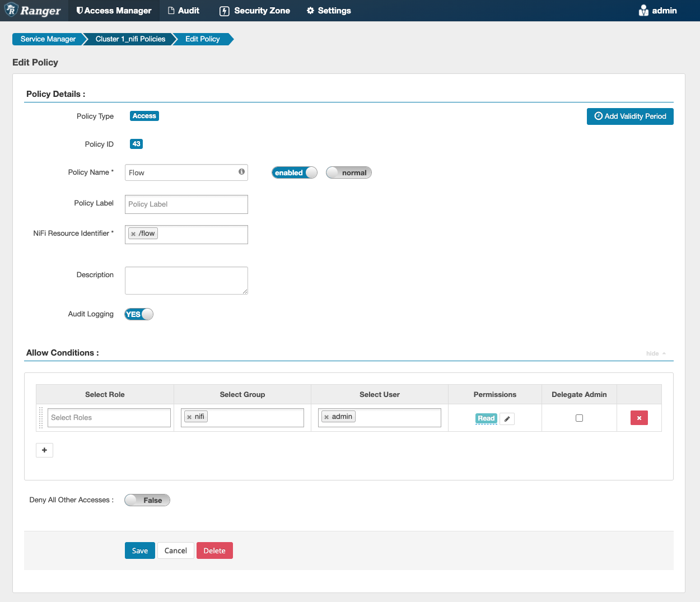This screenshot has height=602, width=700.
Task: Open the Select Roles dropdown
Action: (x=109, y=418)
